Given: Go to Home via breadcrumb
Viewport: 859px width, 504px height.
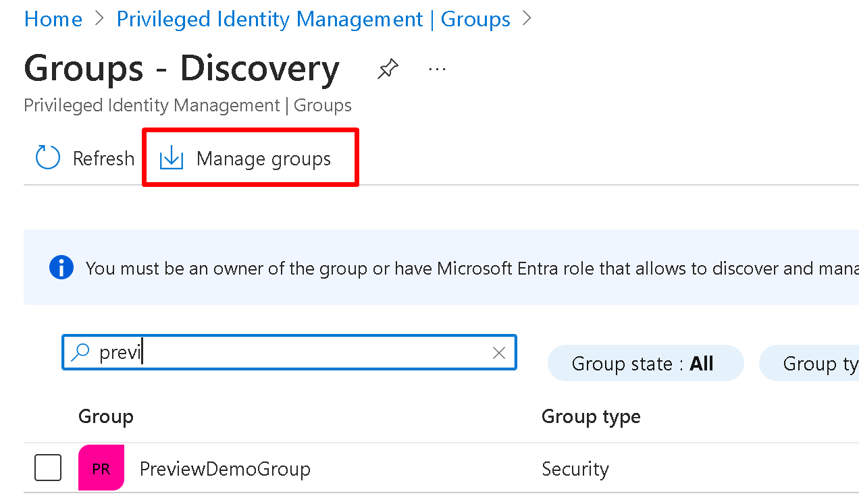Looking at the screenshot, I should [x=53, y=19].
